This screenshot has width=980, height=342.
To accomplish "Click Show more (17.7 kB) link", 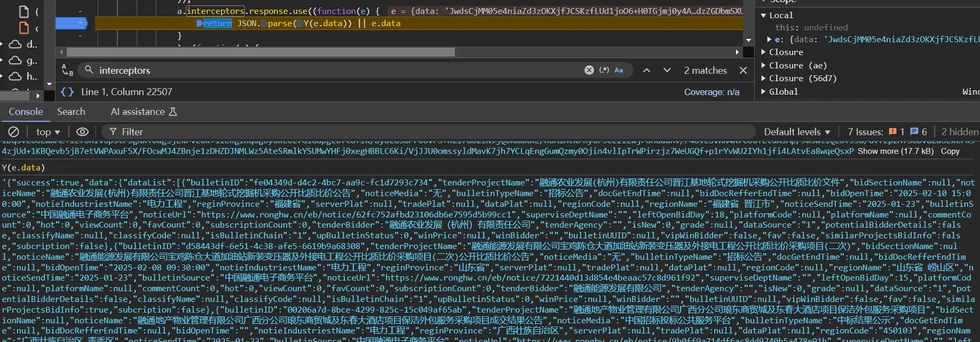I will click(896, 151).
